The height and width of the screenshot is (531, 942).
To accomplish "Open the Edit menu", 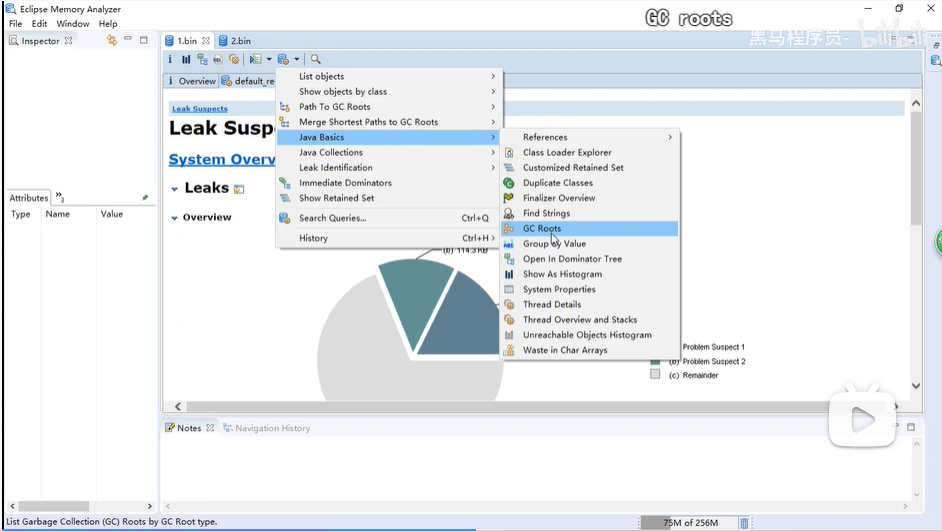I will coord(40,23).
